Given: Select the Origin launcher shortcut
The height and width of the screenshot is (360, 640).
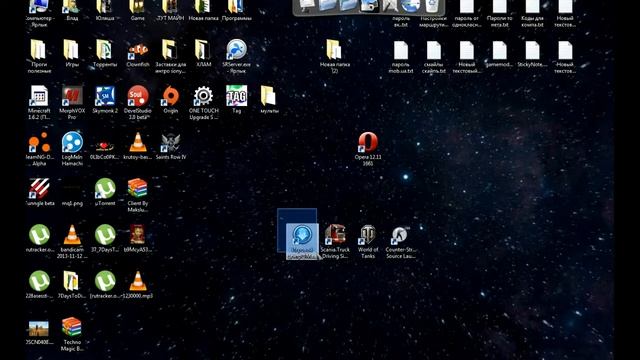Looking at the screenshot, I should (171, 96).
